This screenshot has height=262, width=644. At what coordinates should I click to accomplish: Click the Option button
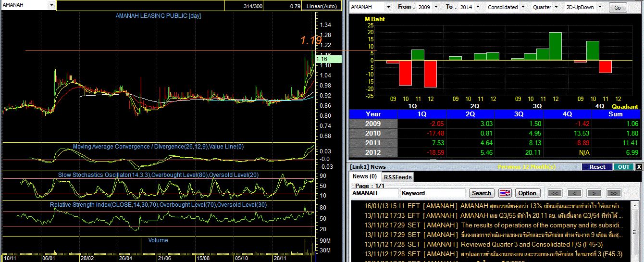[527, 193]
